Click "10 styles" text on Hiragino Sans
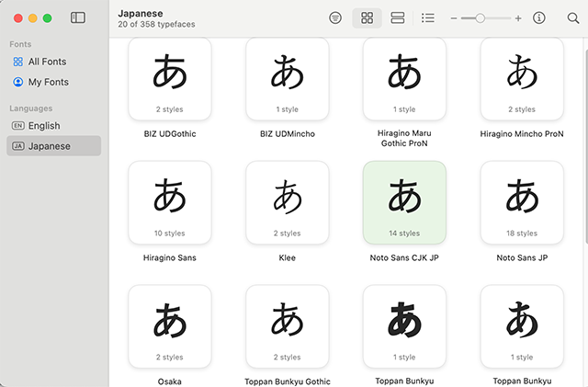Screen dimensions: 588x387 point(170,233)
